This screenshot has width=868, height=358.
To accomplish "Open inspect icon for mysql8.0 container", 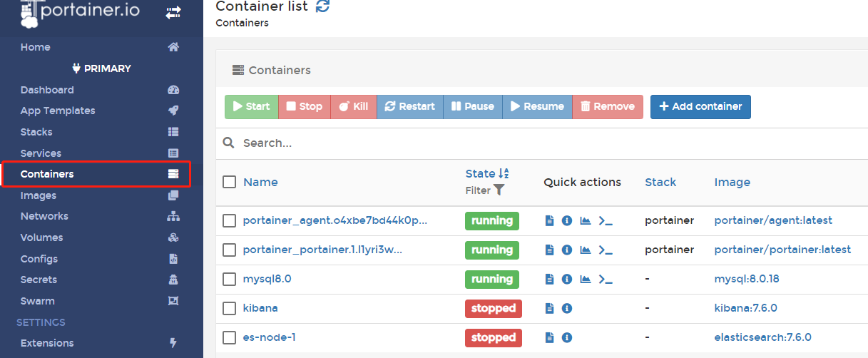I will pos(567,280).
